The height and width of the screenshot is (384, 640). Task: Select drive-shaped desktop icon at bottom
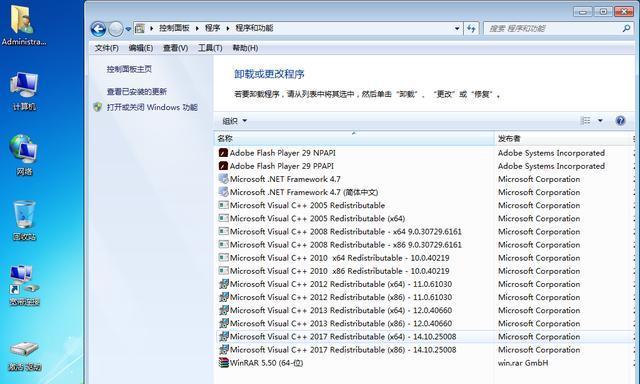[x=24, y=356]
